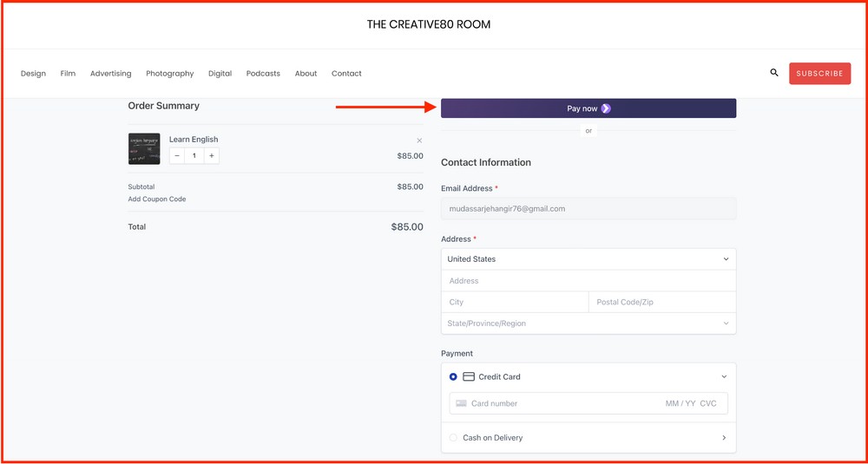Open the Design menu item
The image size is (868, 464).
[33, 74]
